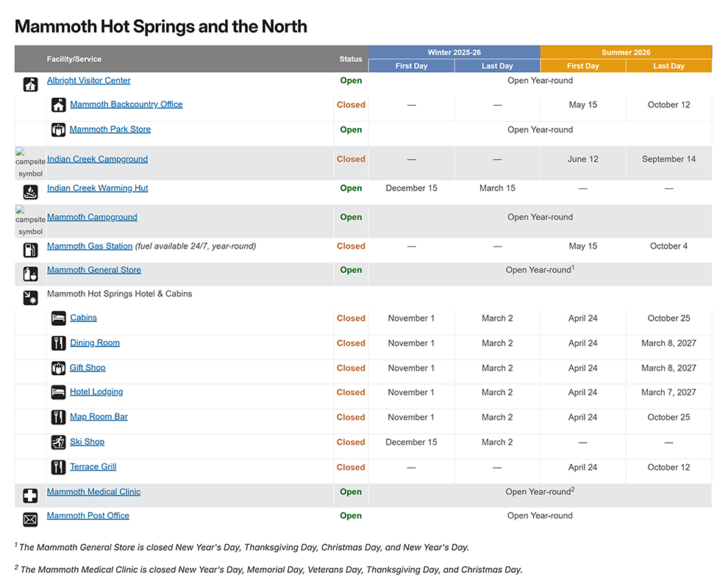Follow the Mammoth Campground link
Viewport: 728px width, 581px height.
[x=92, y=217]
